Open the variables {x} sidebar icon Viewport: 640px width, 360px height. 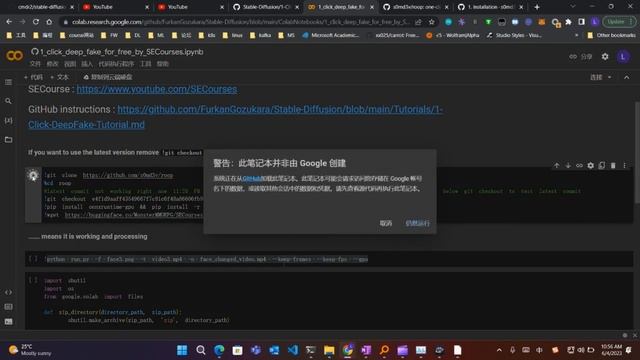click(8, 120)
